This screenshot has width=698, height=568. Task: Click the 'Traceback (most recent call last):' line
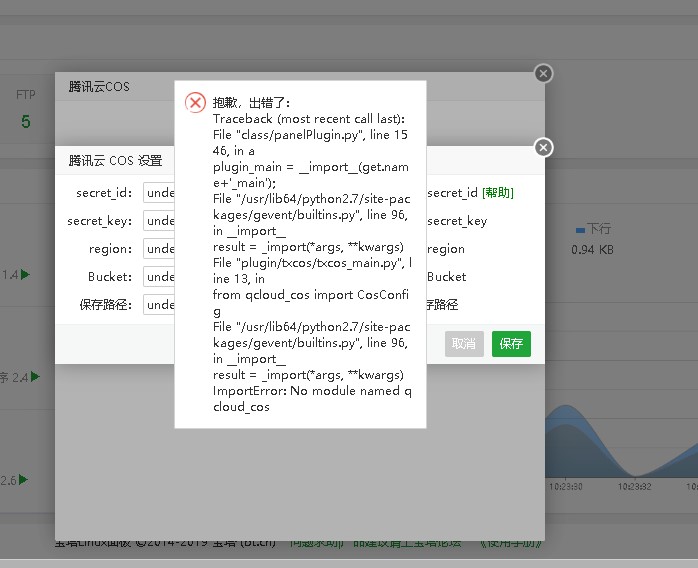(309, 119)
